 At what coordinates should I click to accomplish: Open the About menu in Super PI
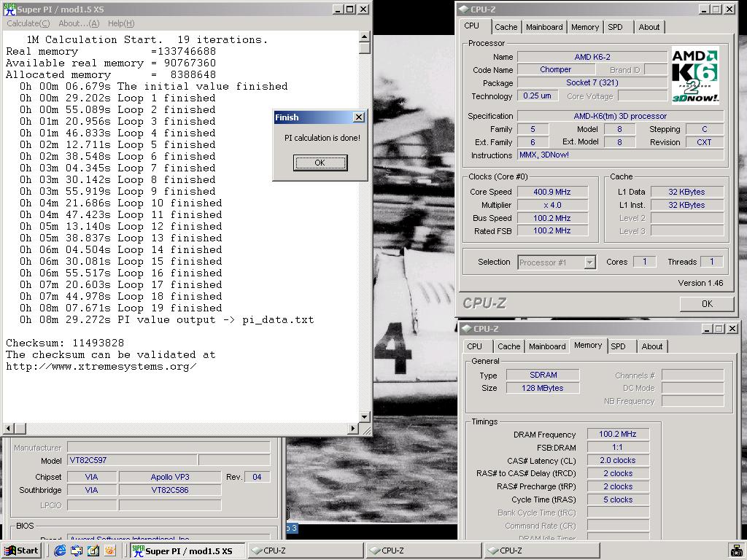pyautogui.click(x=79, y=23)
